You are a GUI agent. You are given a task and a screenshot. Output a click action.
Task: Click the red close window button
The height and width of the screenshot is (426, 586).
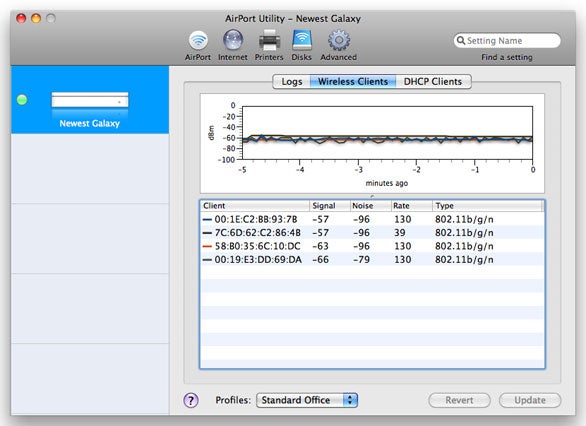click(x=21, y=18)
